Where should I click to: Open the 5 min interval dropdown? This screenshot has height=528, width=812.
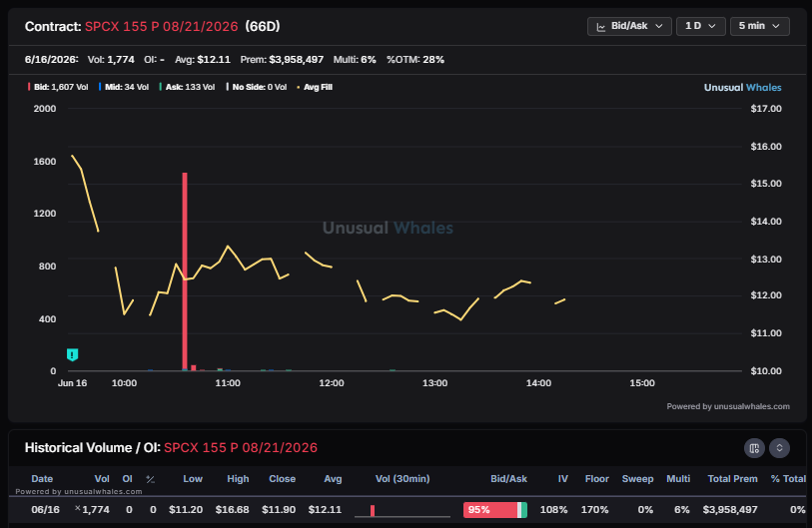point(759,26)
